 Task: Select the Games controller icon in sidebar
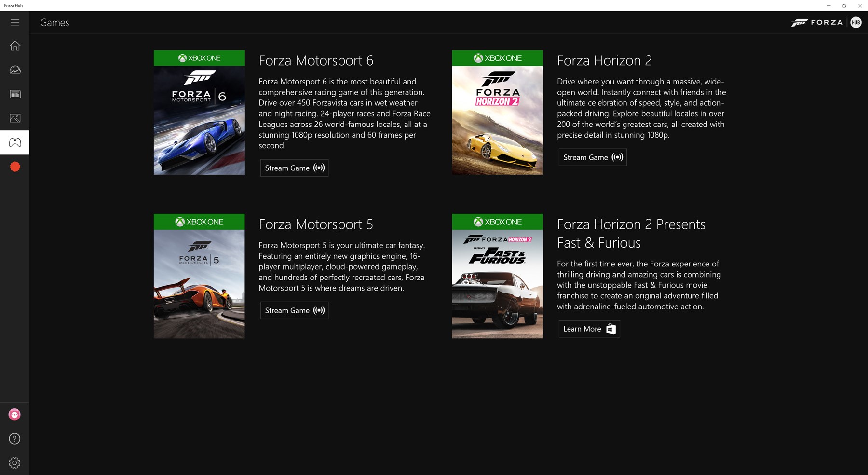15,142
